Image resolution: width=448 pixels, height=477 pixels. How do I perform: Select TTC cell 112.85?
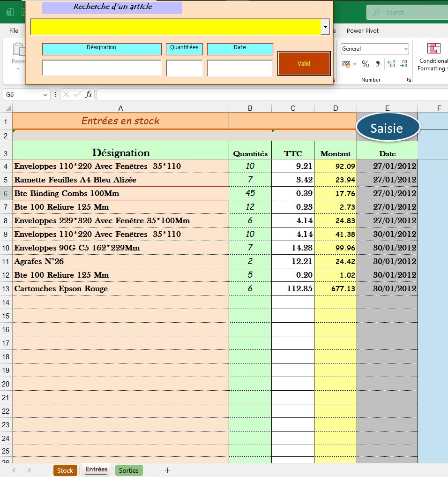coord(293,288)
